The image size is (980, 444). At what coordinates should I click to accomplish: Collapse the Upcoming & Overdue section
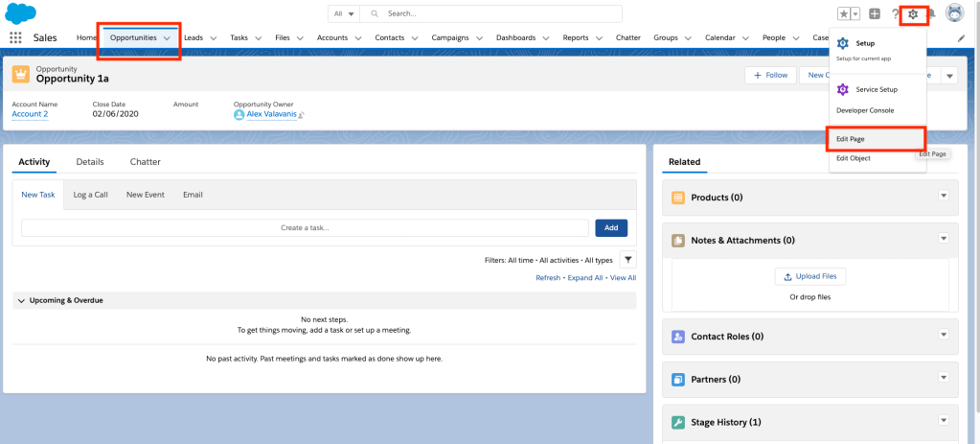(22, 300)
